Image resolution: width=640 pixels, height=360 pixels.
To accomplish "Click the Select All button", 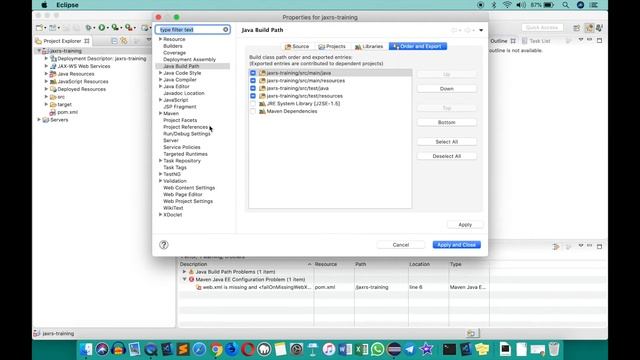I will (447, 142).
